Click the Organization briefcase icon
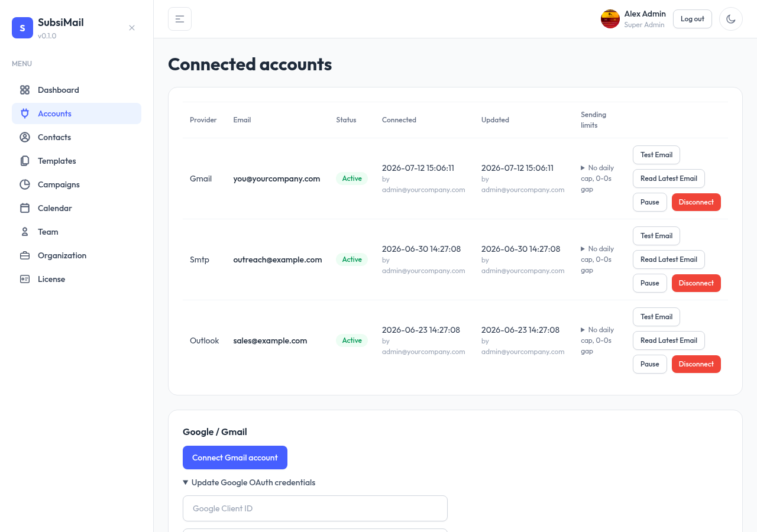 pos(25,255)
